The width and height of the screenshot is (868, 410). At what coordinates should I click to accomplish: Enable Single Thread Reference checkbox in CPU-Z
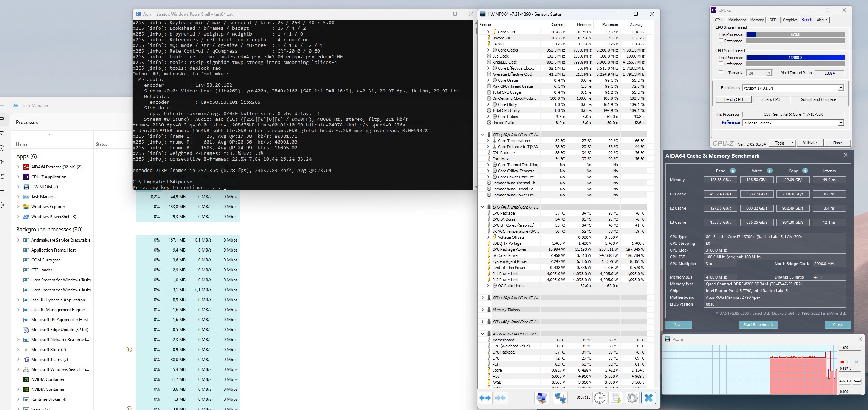[721, 41]
